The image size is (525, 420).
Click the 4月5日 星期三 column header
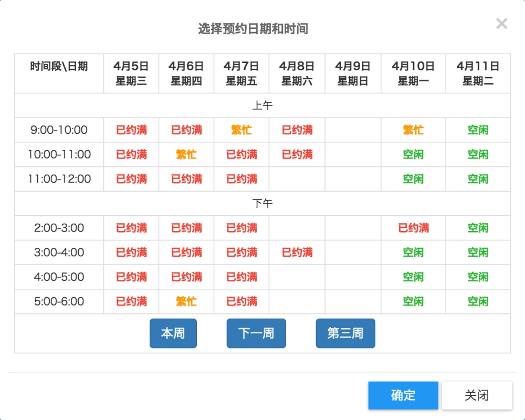click(131, 73)
